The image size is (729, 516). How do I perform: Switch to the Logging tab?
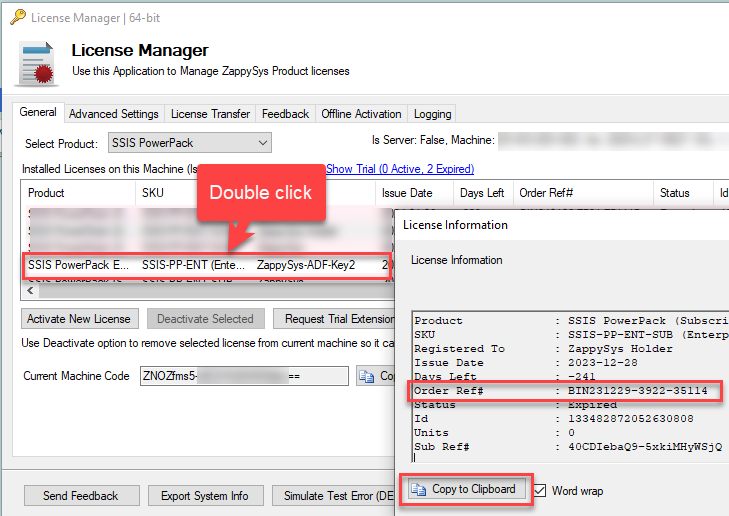pyautogui.click(x=432, y=114)
